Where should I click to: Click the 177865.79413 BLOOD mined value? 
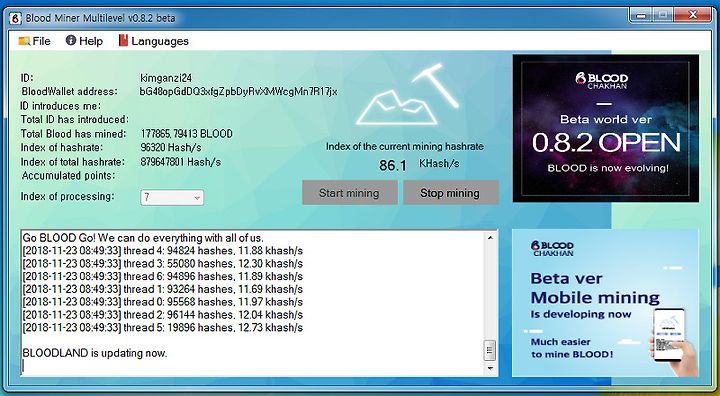[x=186, y=134]
